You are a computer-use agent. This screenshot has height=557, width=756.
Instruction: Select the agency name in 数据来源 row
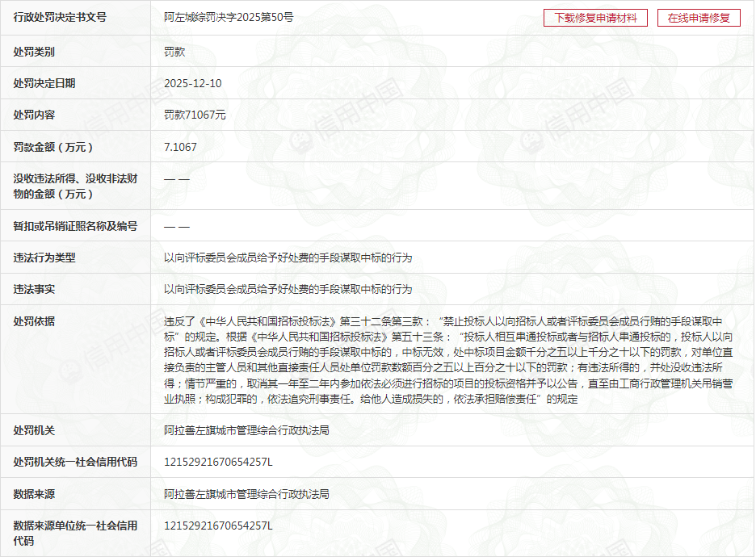tap(246, 494)
